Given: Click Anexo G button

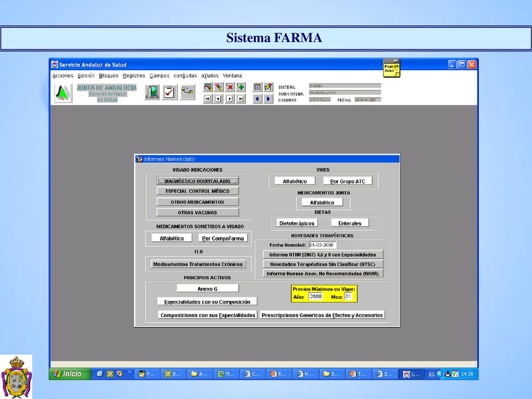Looking at the screenshot, I should pos(208,288).
